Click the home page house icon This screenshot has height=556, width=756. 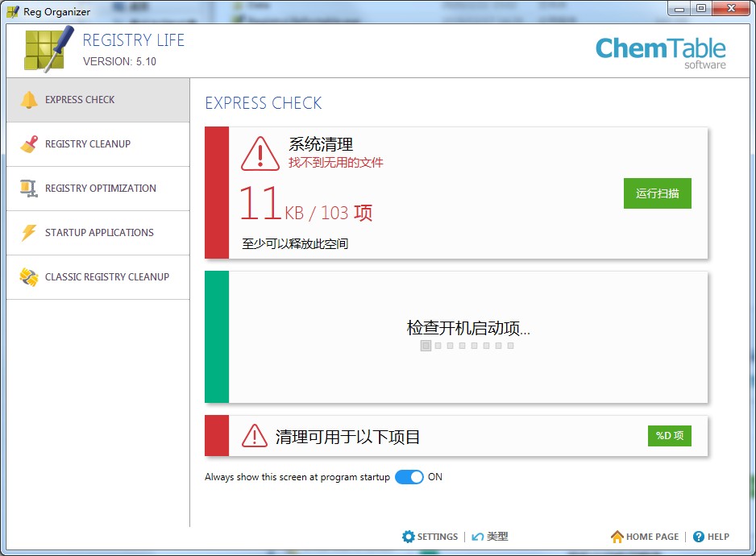coord(617,537)
